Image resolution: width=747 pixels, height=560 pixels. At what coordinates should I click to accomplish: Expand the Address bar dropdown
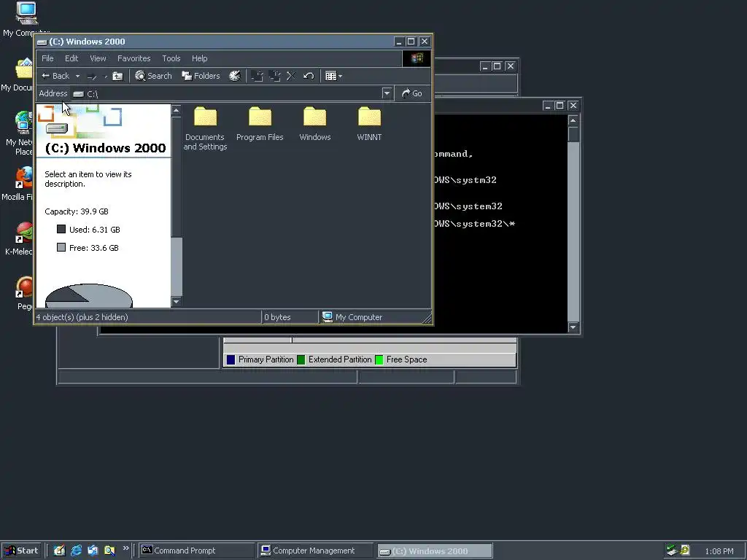pyautogui.click(x=387, y=93)
